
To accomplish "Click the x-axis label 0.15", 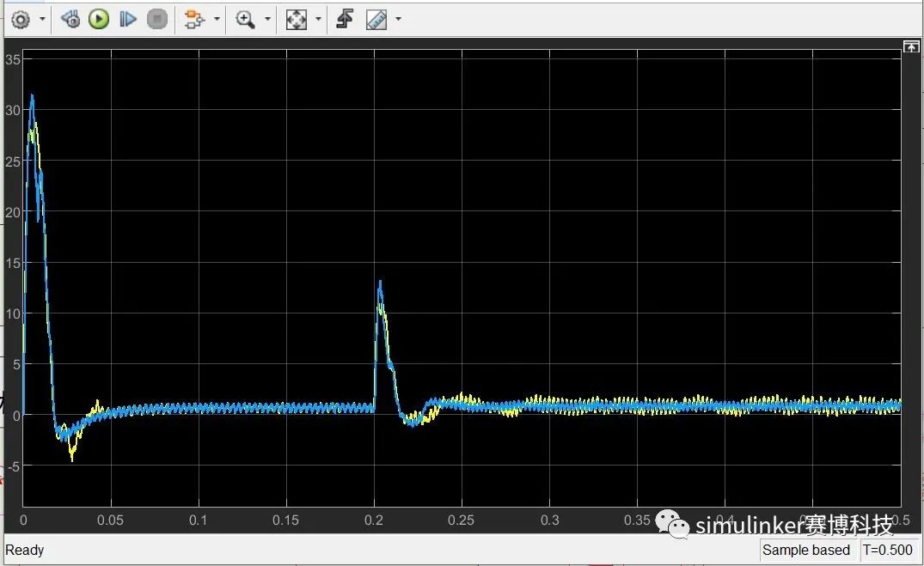I will pos(286,520).
